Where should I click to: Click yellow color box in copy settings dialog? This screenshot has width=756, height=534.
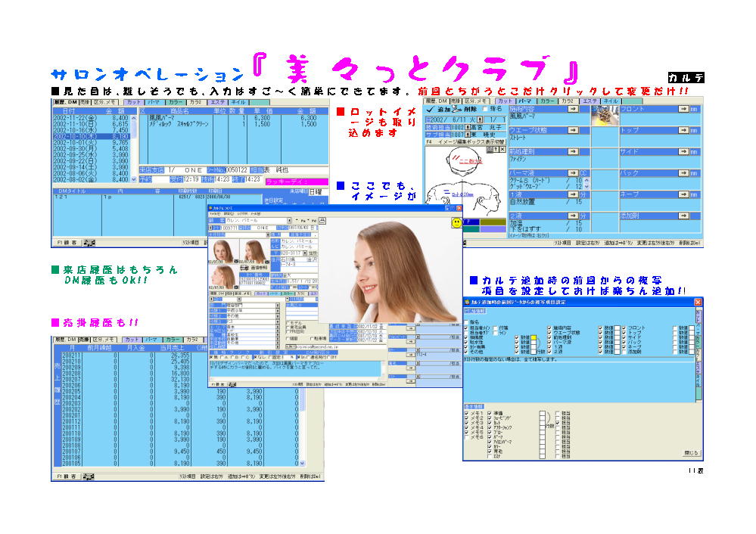tap(534, 338)
